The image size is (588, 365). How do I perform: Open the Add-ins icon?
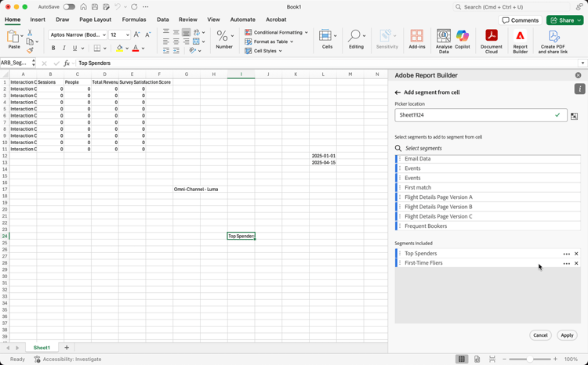click(416, 39)
